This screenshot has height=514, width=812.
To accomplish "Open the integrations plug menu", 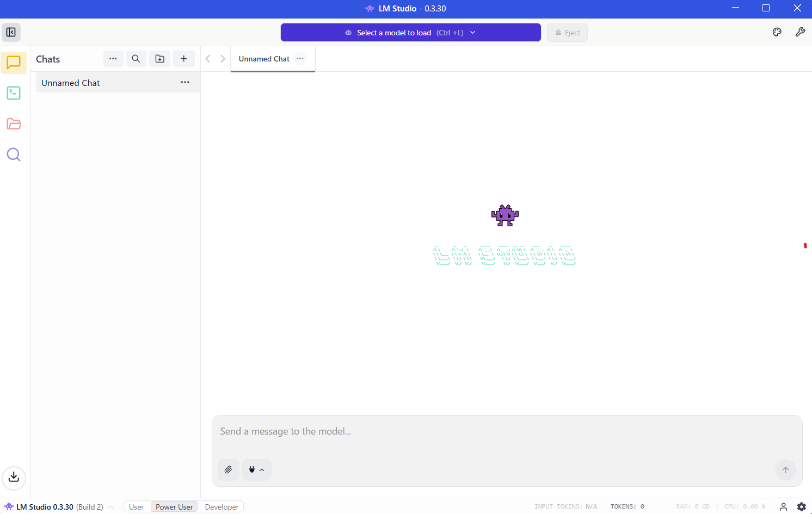I will coord(257,470).
